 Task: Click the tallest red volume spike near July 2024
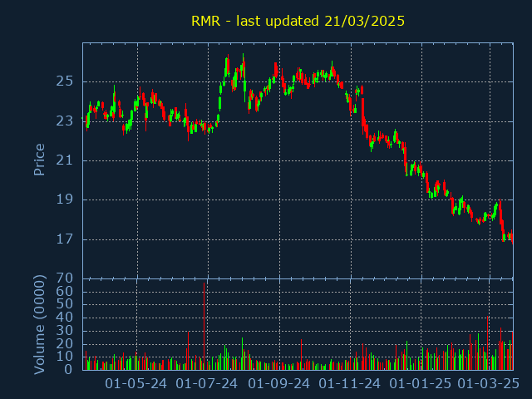pyautogui.click(x=204, y=327)
